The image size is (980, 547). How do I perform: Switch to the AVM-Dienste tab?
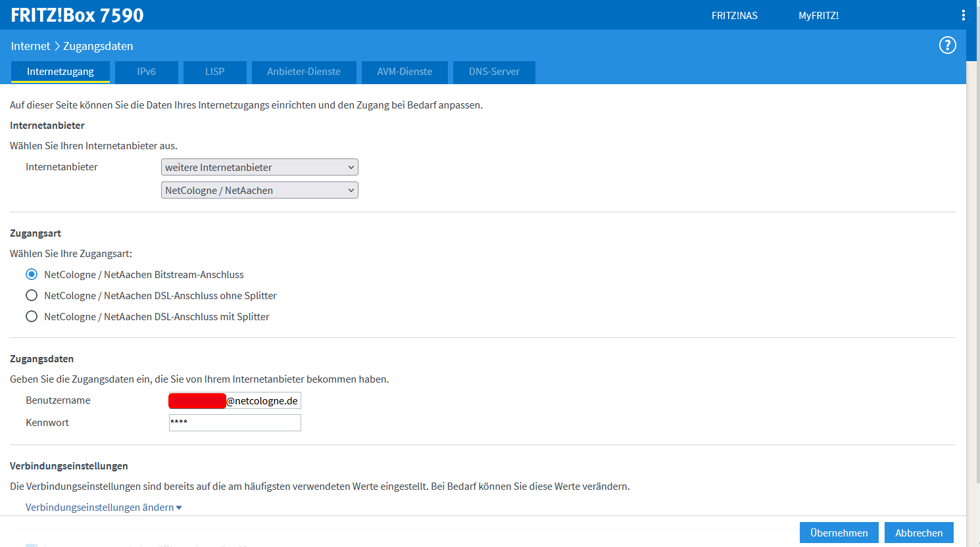404,72
